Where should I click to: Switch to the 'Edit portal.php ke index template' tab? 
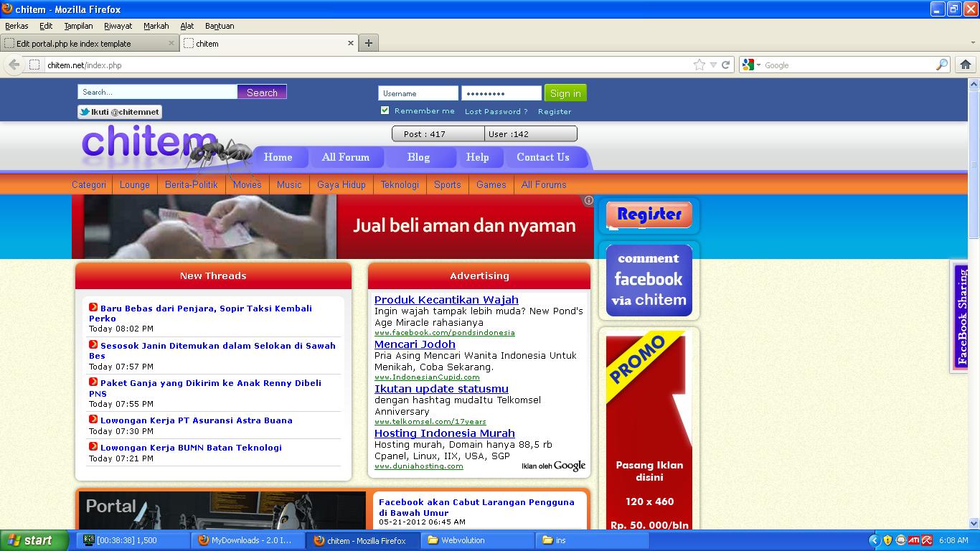click(x=79, y=43)
